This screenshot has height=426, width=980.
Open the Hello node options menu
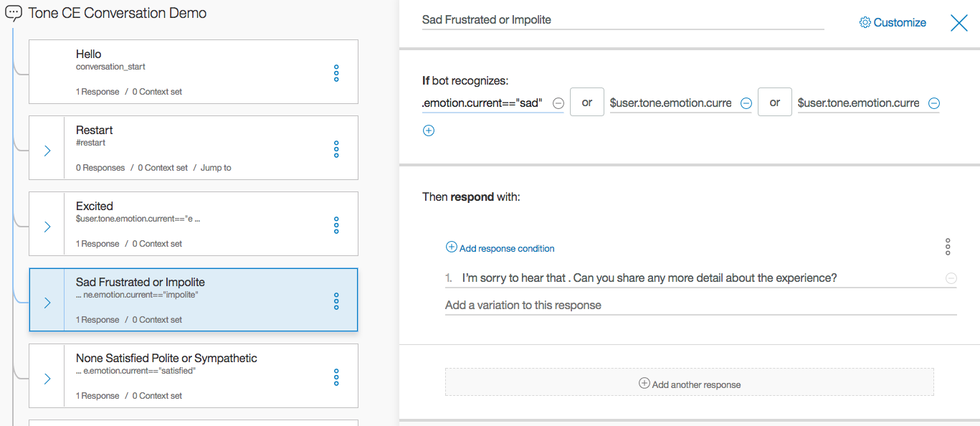click(336, 73)
